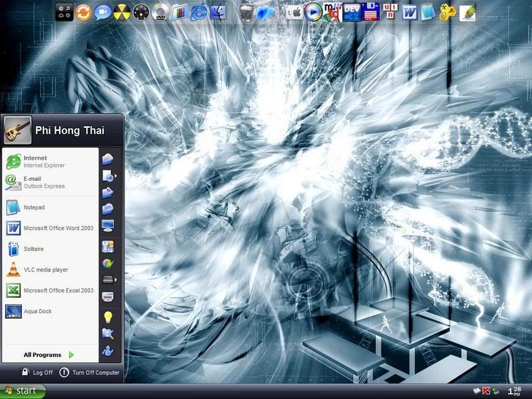Open Dev-C++ from the dock
Viewport: 532px width, 399px height.
(x=350, y=11)
